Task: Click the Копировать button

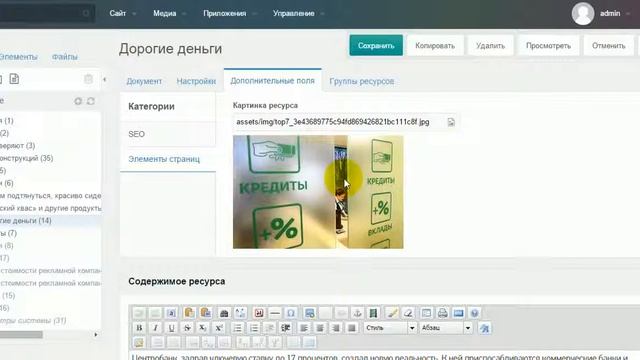Action: [435, 46]
